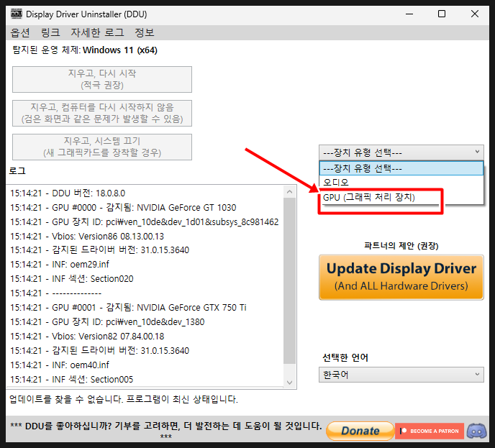Close the DDU window
Screen dimensions: 495x448
[x=474, y=14]
